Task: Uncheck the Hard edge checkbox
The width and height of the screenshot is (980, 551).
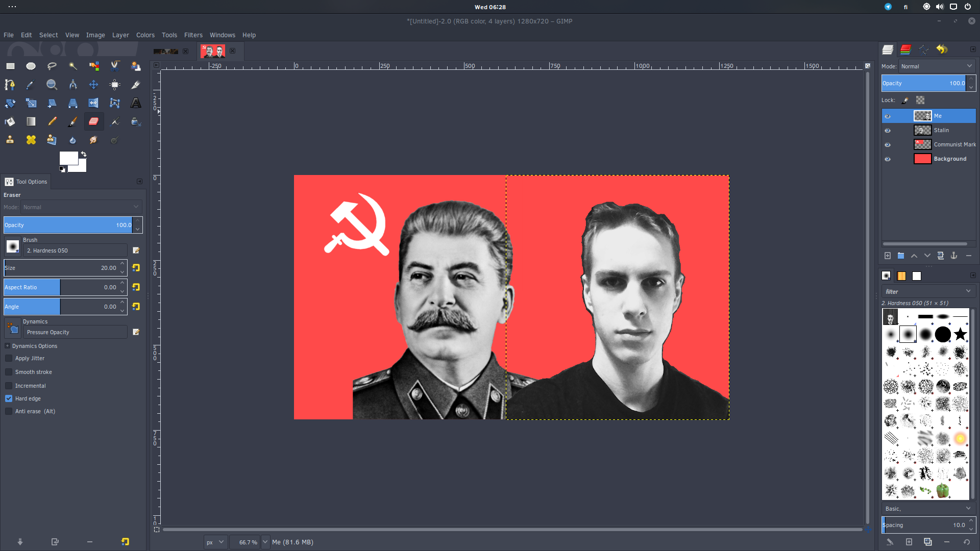Action: [9, 398]
